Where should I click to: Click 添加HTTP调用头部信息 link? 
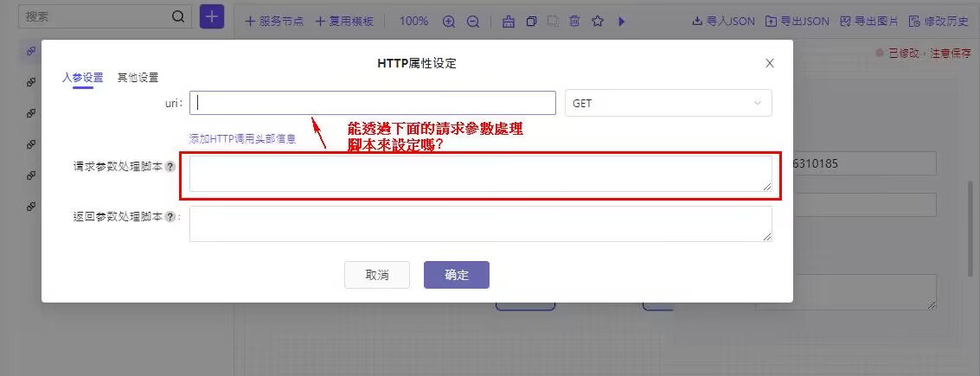tap(242, 139)
